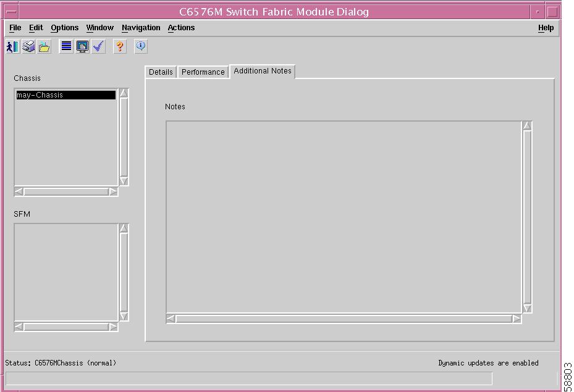Open the Edit menu
This screenshot has height=392, width=574.
tap(36, 28)
